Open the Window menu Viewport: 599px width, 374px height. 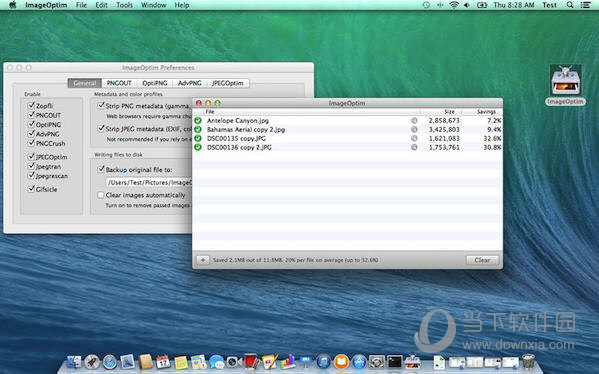coord(154,5)
